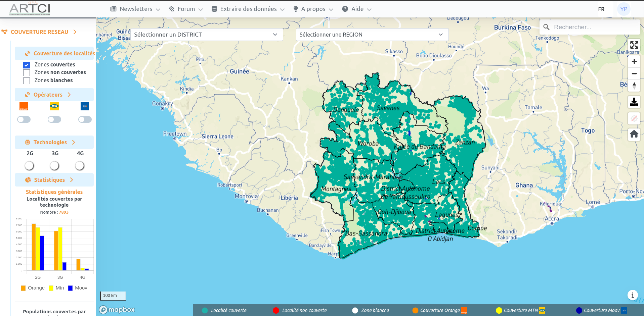This screenshot has width=644, height=316.
Task: Zoom in on the map
Action: pyautogui.click(x=634, y=61)
